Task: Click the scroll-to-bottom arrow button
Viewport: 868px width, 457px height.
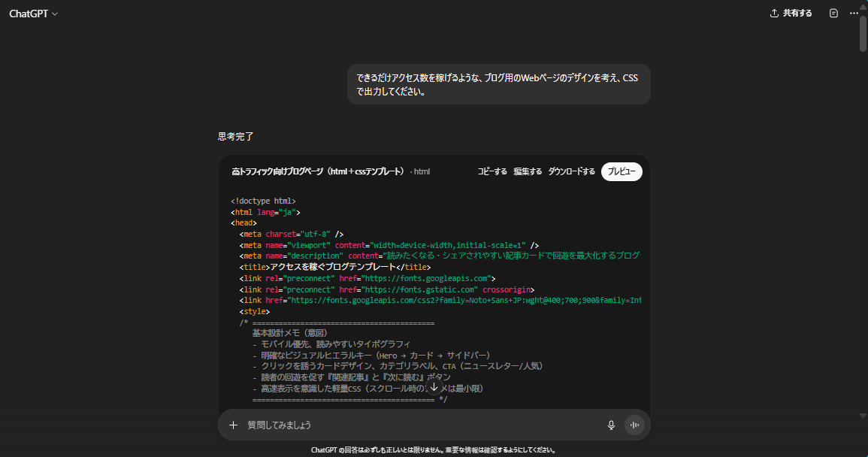Action: pos(434,387)
